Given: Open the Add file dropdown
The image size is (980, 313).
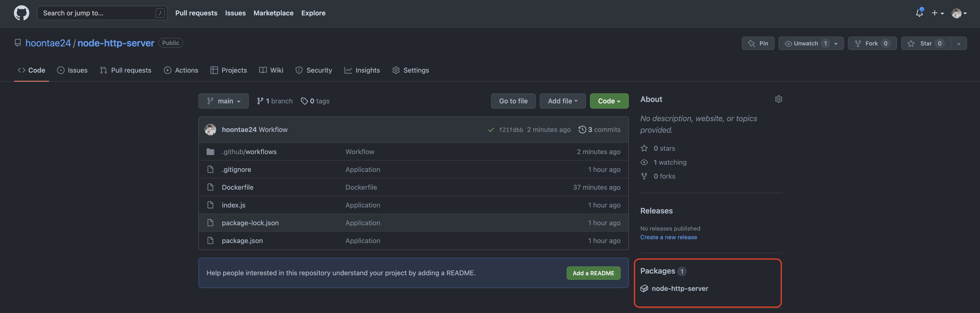Looking at the screenshot, I should tap(562, 101).
